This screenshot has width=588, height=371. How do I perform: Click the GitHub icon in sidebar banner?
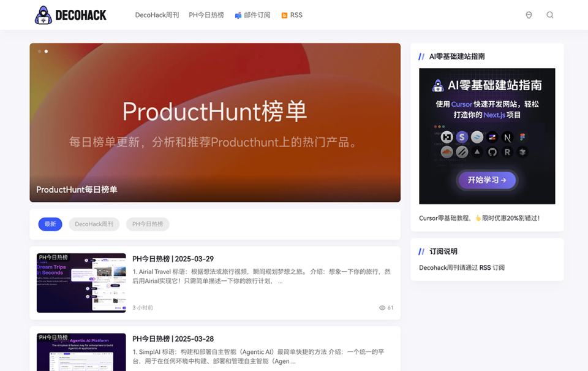coord(492,152)
